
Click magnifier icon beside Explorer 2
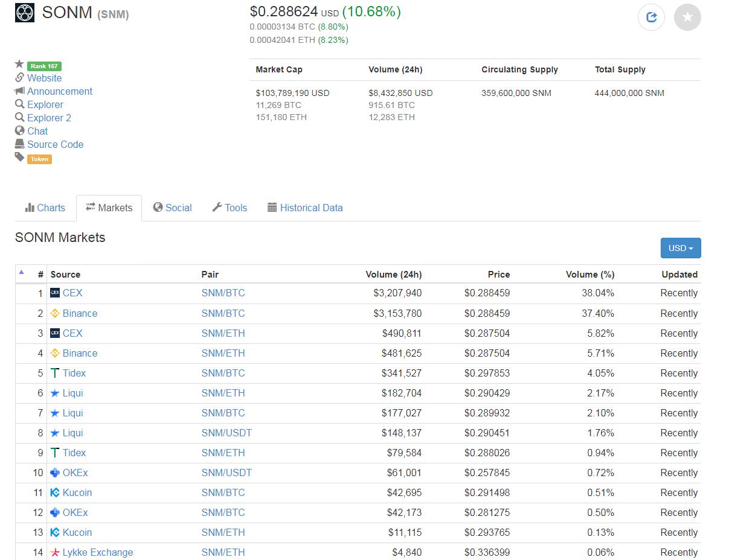pos(20,117)
